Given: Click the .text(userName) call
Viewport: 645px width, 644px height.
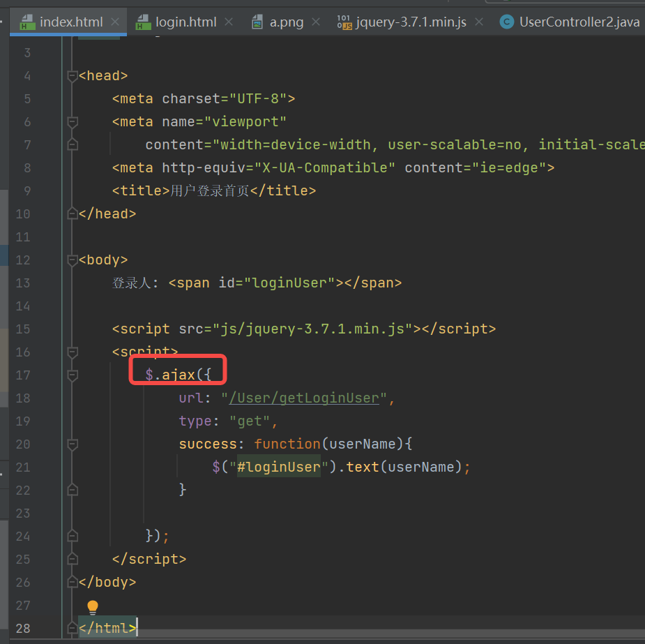Looking at the screenshot, I should click(x=400, y=467).
